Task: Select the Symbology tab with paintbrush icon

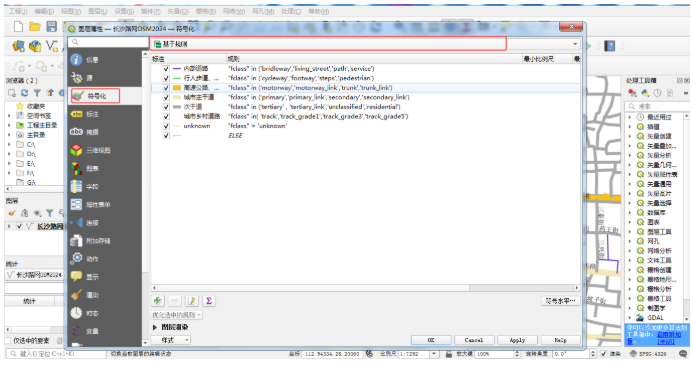Action: pyautogui.click(x=78, y=96)
